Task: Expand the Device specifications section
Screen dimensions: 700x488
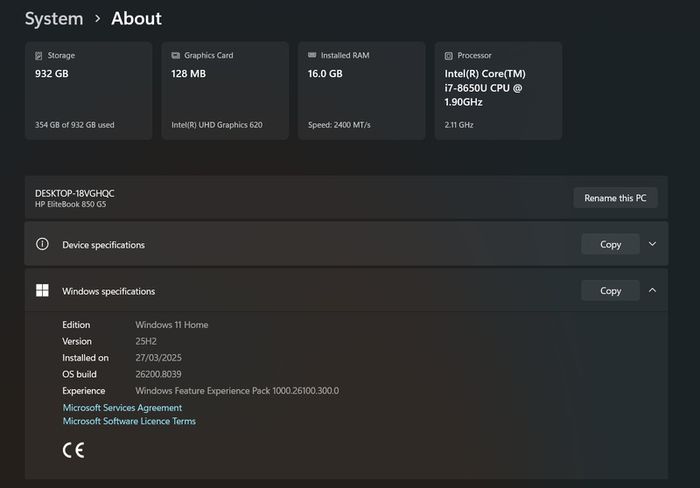Action: click(652, 244)
